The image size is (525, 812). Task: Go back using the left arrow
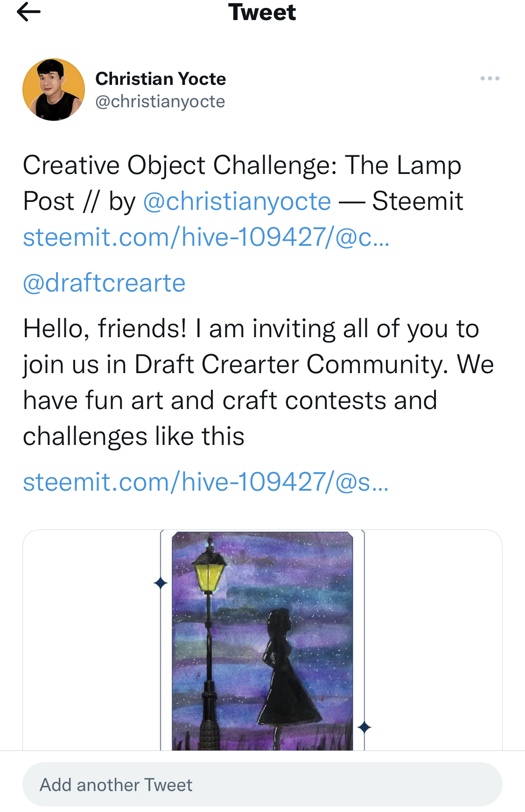28,12
